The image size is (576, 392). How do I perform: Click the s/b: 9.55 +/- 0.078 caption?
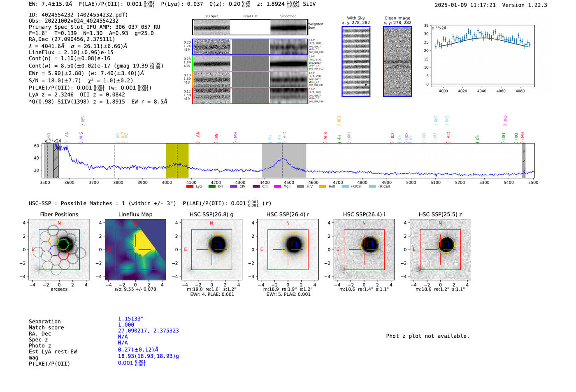tap(135, 289)
